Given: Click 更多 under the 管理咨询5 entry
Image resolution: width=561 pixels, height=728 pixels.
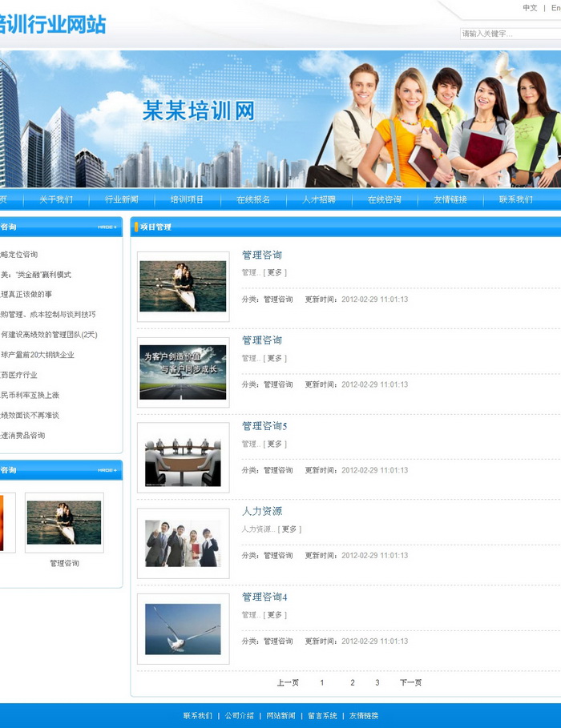Looking at the screenshot, I should click(x=275, y=444).
